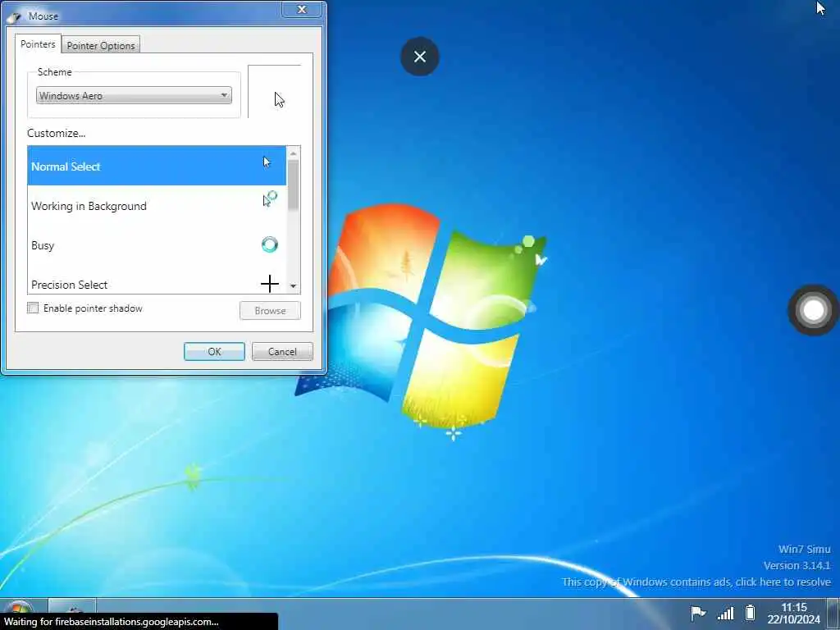
Task: Click the Browse button
Action: click(x=270, y=310)
